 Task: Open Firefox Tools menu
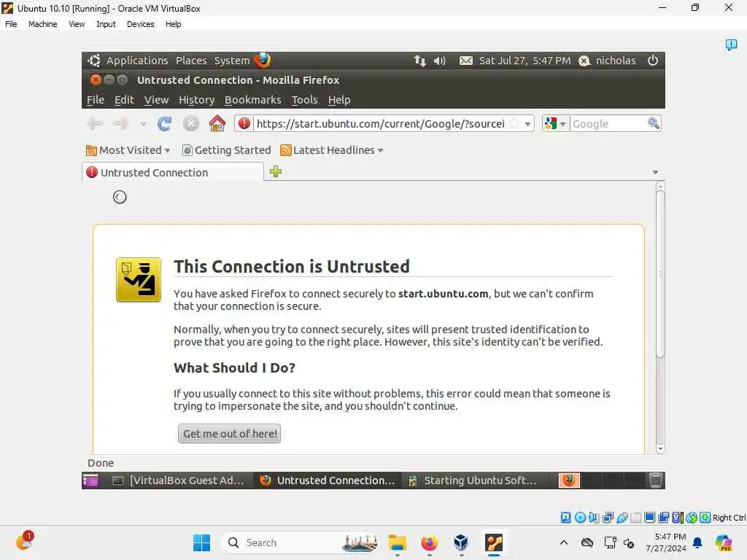[304, 100]
